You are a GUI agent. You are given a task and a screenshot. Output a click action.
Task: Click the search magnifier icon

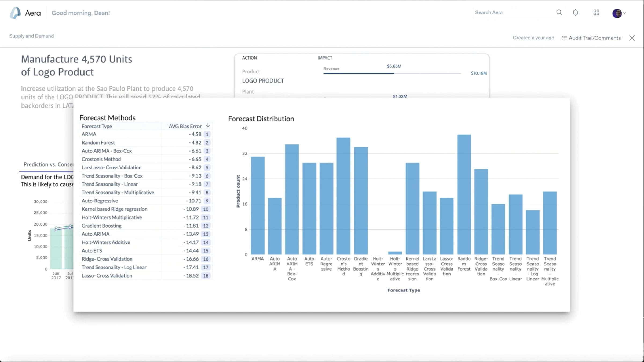559,12
